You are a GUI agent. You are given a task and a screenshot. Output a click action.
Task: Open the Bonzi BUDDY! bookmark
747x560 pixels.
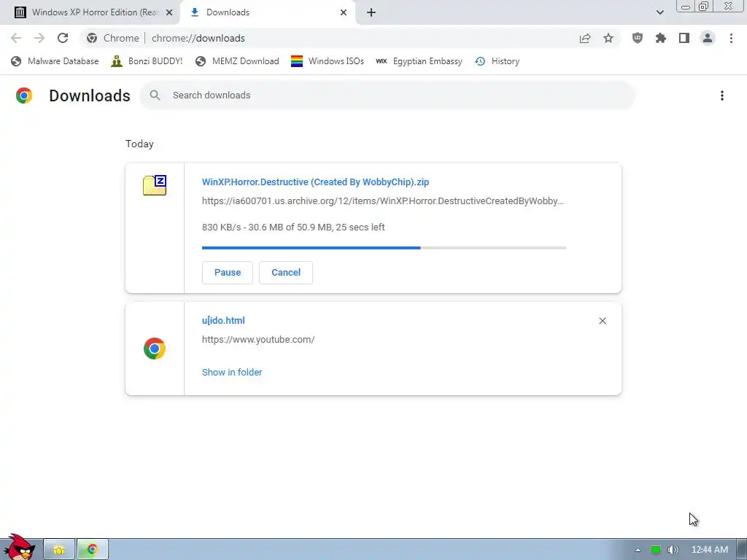tap(147, 61)
